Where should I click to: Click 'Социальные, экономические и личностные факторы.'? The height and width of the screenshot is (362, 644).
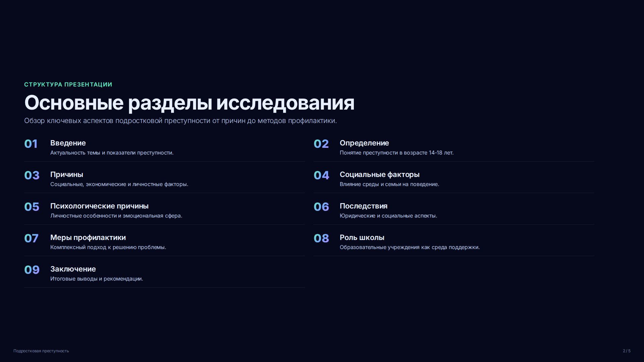click(x=119, y=184)
